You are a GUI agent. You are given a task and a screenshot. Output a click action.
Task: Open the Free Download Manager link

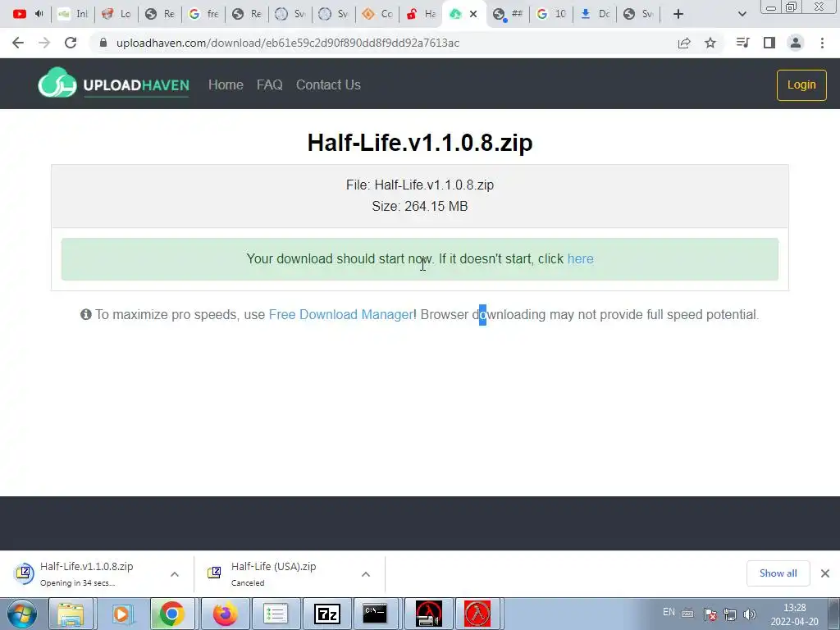coord(340,314)
